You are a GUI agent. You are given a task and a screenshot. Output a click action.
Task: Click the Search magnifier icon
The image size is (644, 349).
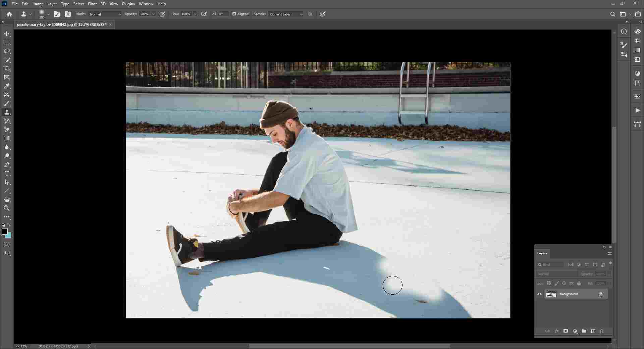[612, 14]
